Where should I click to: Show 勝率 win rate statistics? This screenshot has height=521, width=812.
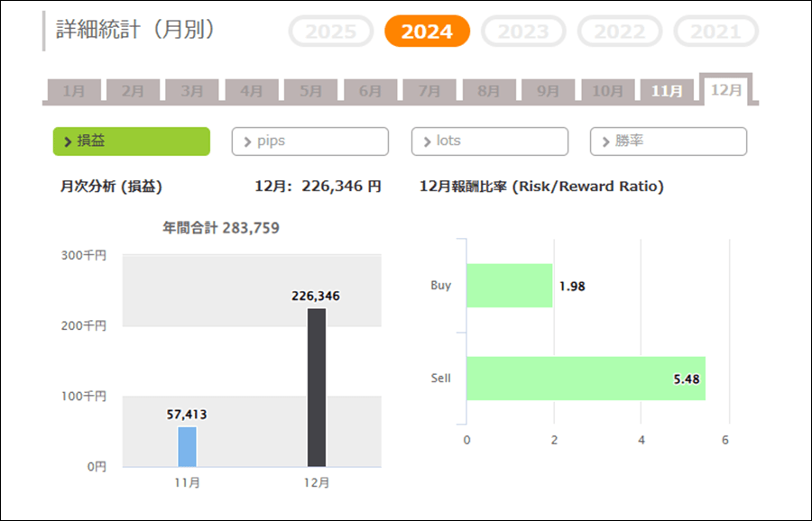[x=668, y=142]
